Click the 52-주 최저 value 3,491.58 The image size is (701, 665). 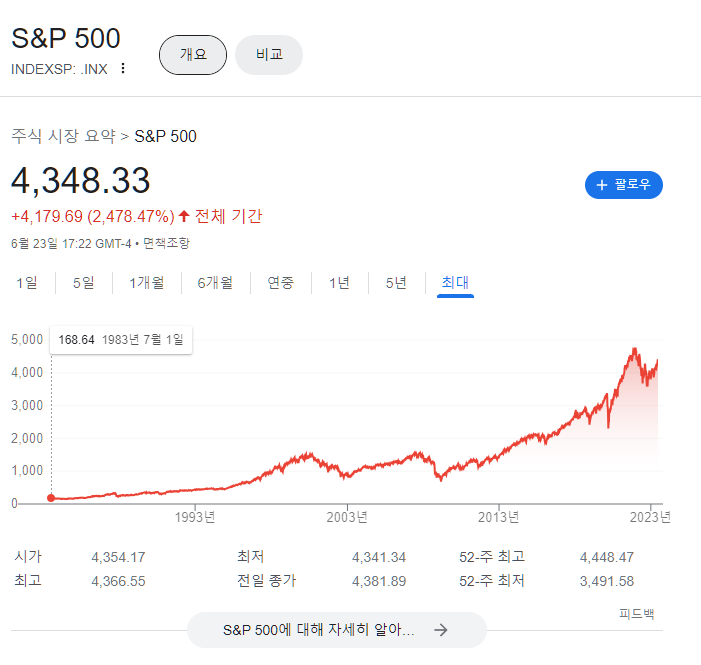click(607, 581)
